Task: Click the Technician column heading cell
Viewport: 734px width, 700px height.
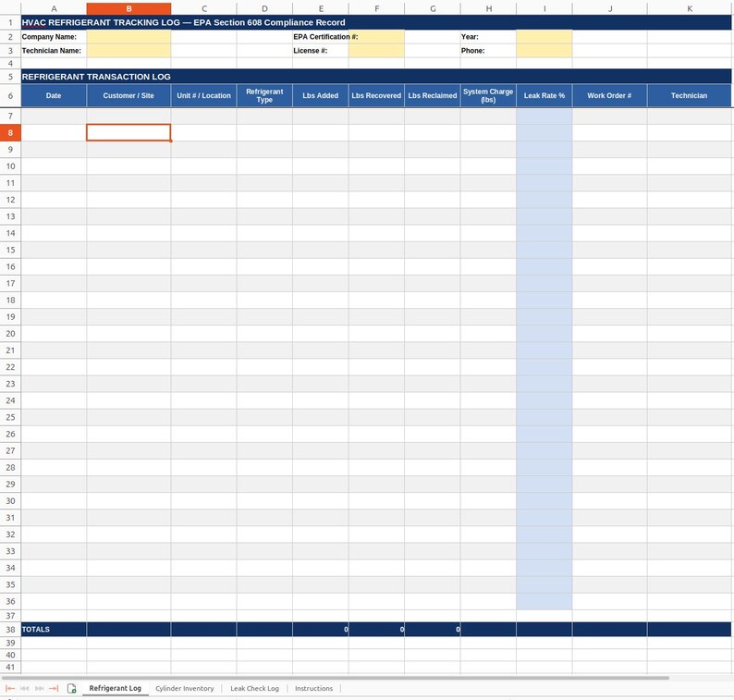Action: tap(689, 95)
